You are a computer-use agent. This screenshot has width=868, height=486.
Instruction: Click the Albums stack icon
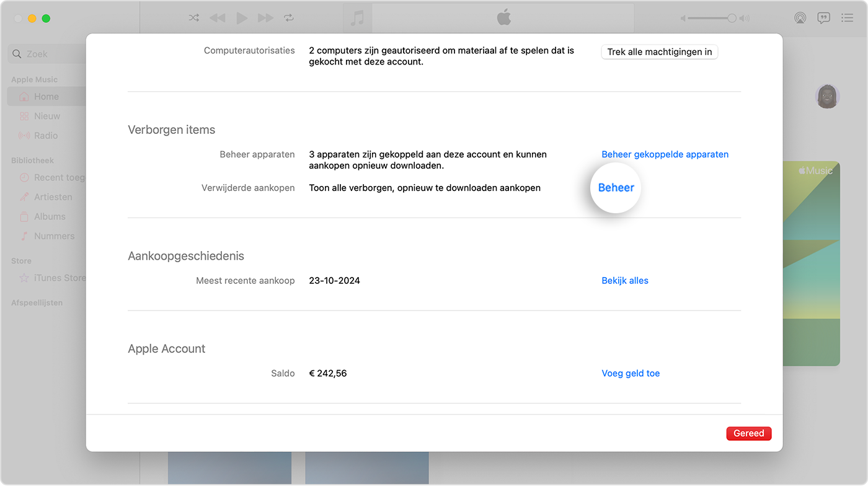[24, 216]
